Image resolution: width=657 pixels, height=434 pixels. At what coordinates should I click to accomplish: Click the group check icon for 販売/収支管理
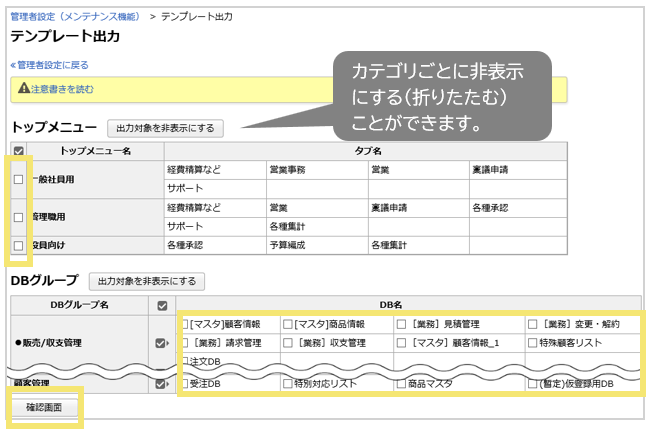tap(160, 343)
